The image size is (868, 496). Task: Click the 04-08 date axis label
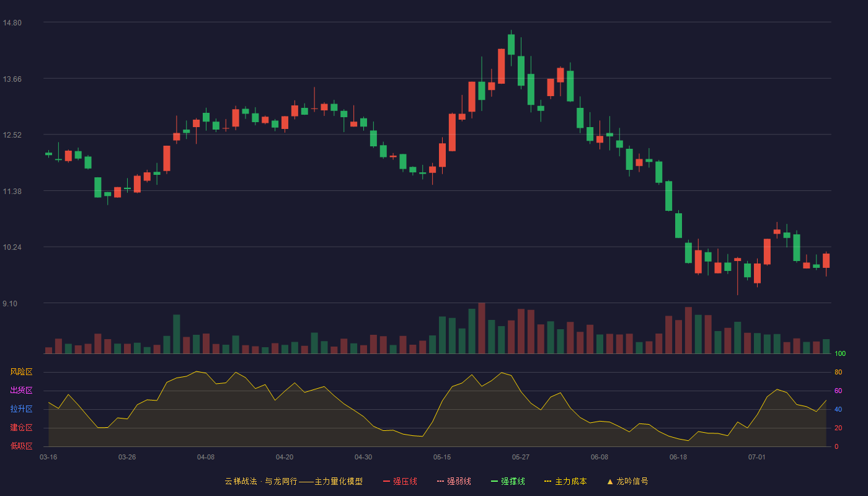[x=206, y=457]
